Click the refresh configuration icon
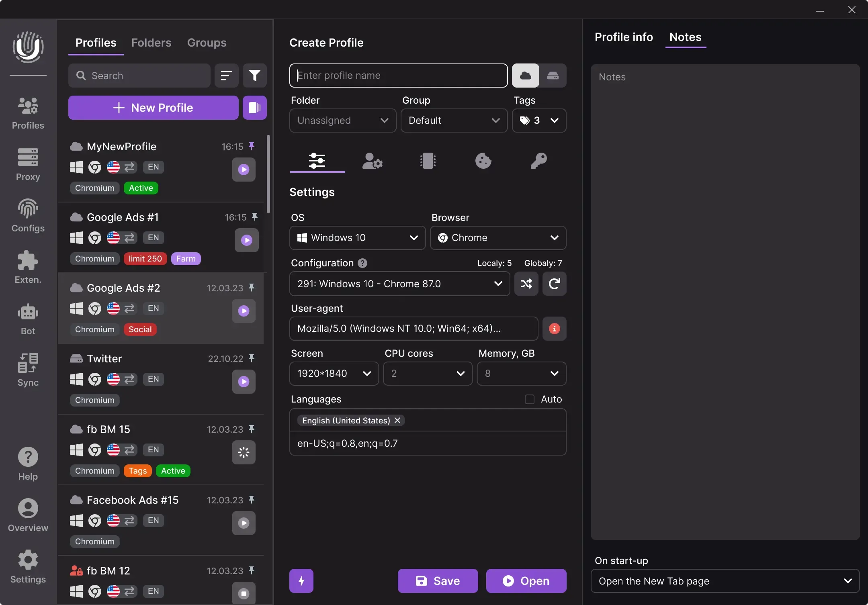The width and height of the screenshot is (868, 605). pos(554,284)
